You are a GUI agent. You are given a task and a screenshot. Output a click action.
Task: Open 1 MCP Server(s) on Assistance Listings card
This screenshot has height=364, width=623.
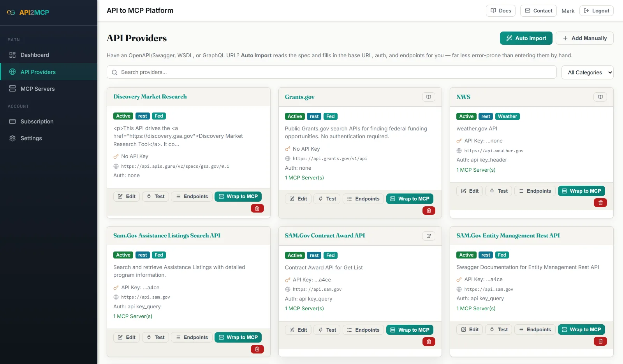(x=133, y=317)
